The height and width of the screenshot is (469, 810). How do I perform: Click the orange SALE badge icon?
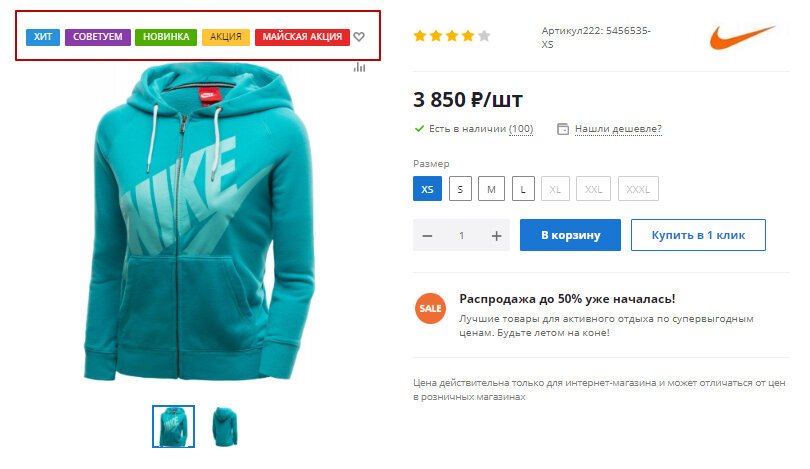(x=430, y=308)
